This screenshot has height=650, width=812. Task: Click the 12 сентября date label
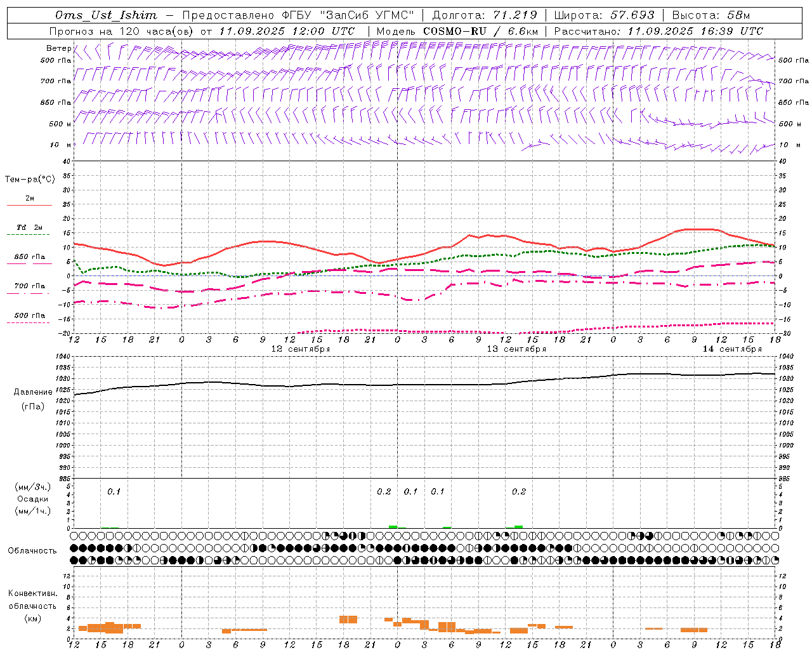[301, 349]
